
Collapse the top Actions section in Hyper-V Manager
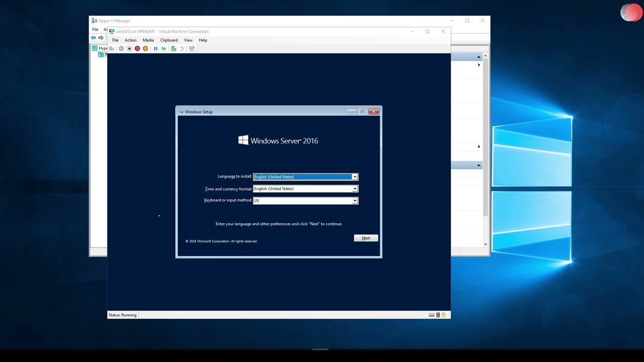pos(478,57)
